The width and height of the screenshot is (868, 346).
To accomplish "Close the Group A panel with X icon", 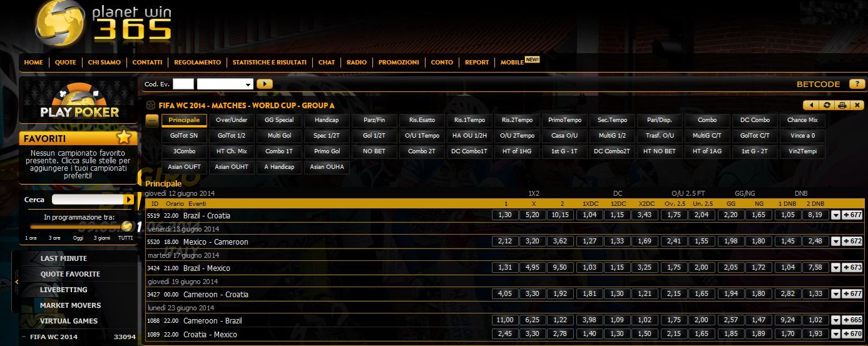I will click(x=857, y=105).
